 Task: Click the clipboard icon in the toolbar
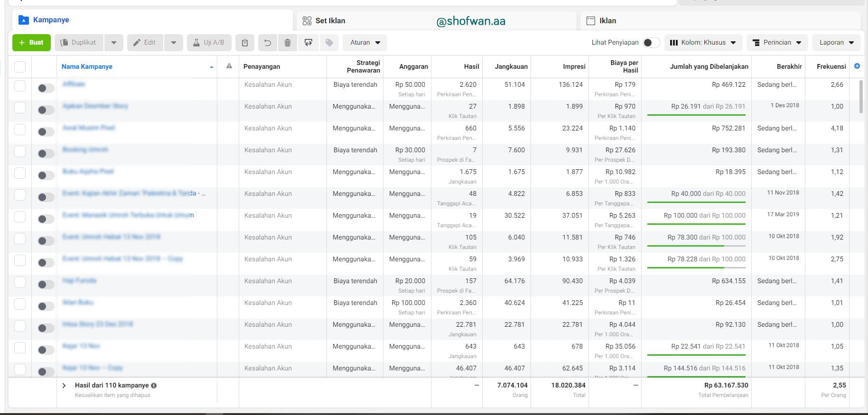(245, 43)
